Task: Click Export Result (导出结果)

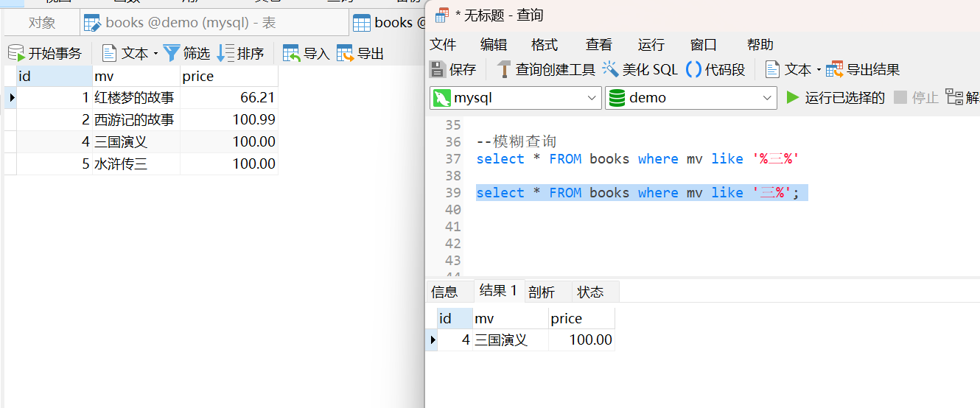Action: coord(863,69)
